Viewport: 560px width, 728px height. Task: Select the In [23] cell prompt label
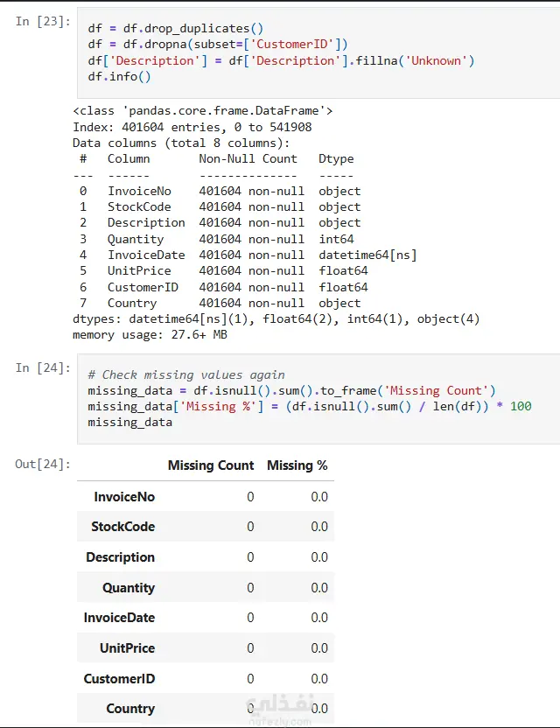click(43, 21)
